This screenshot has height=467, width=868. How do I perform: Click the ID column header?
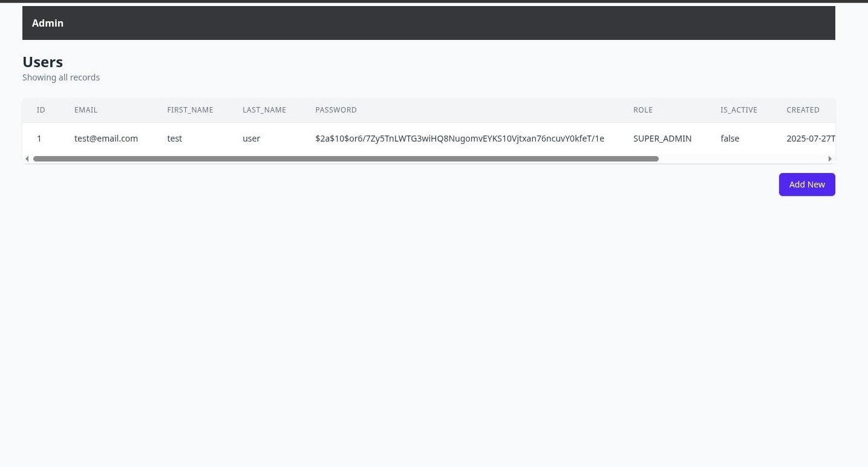point(41,110)
